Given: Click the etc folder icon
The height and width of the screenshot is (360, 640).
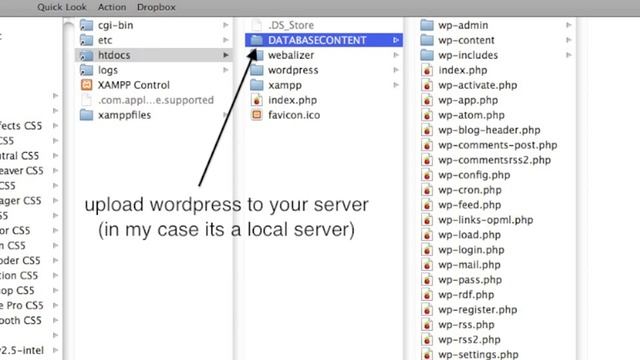Looking at the screenshot, I should click(86, 40).
